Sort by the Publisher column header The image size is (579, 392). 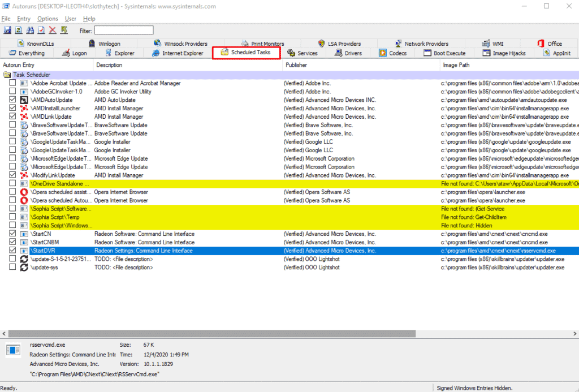pos(362,65)
